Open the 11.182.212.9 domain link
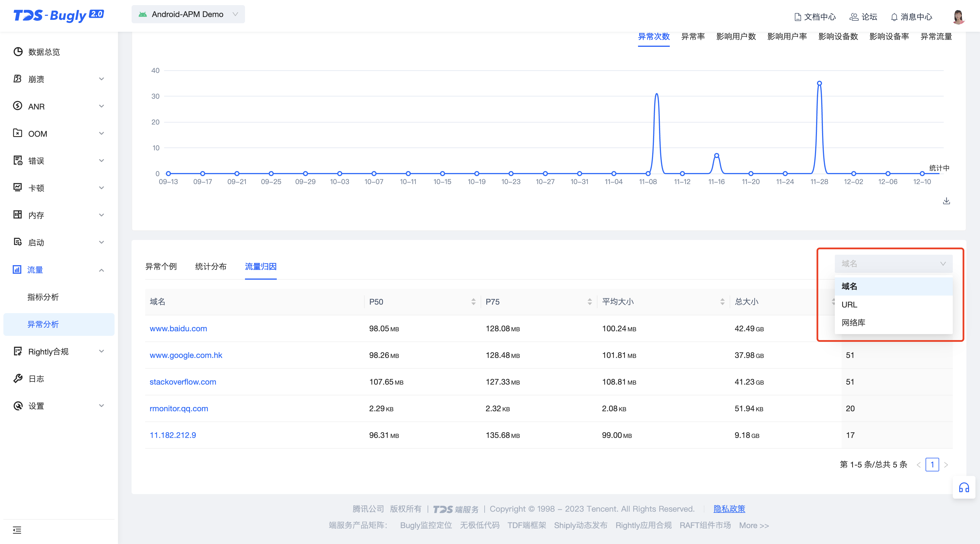The image size is (980, 544). (173, 435)
